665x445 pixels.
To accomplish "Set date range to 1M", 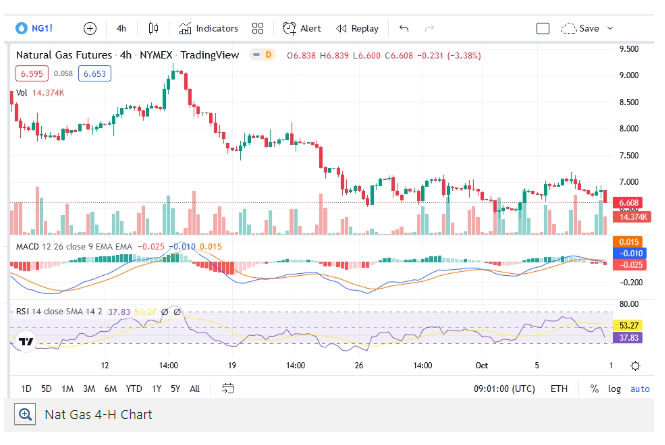I will (x=67, y=389).
